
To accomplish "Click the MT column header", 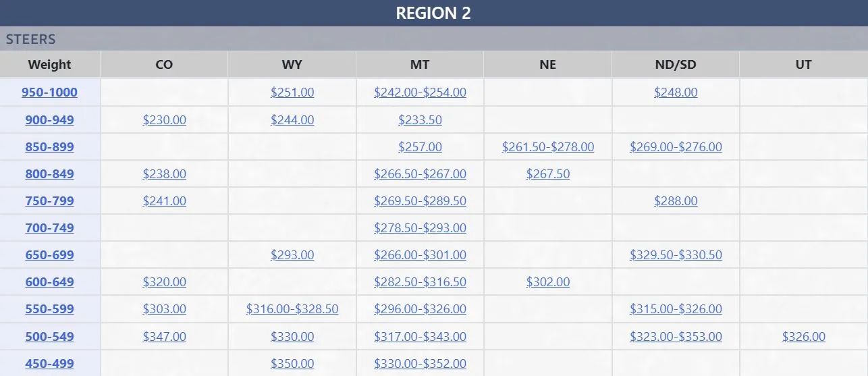I will tap(420, 65).
